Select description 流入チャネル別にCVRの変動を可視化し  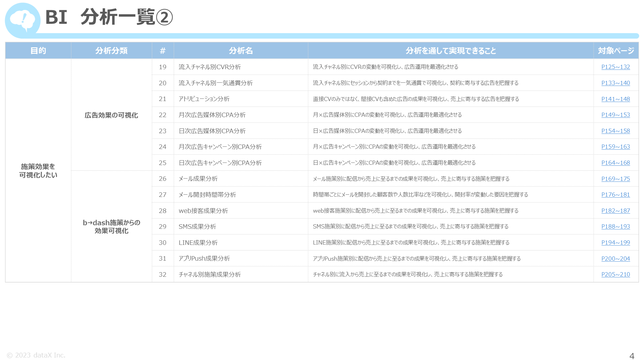point(385,67)
